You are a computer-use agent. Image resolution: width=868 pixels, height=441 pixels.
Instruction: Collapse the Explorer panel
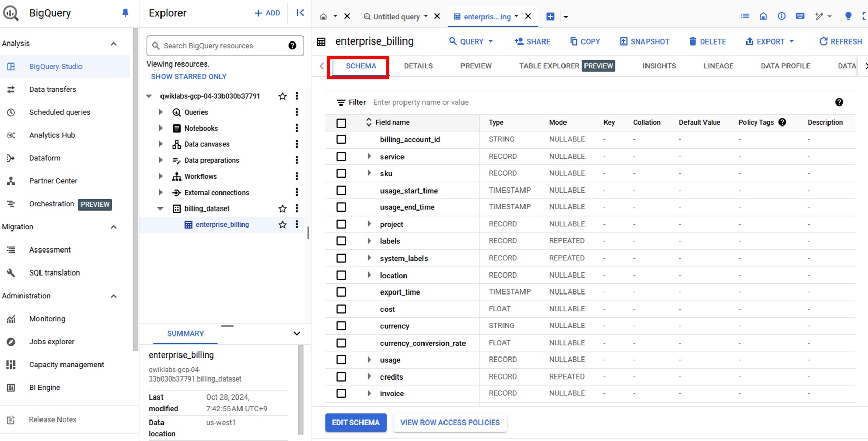point(300,13)
